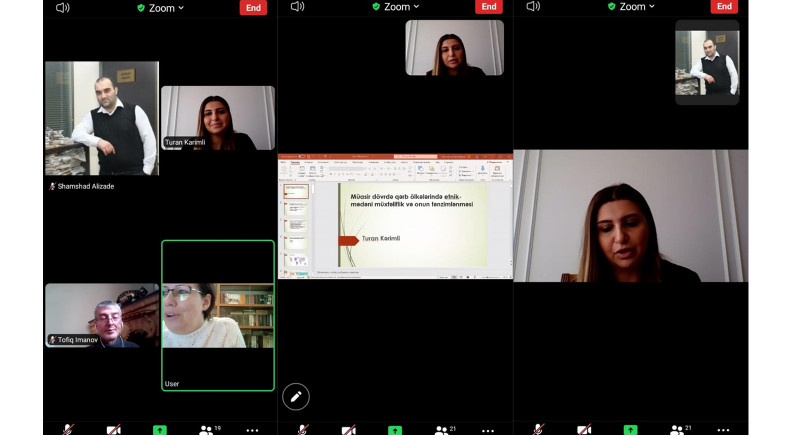Screen dimensions: 800x435
Task: Open annotation pen on the shared screen
Action: (296, 397)
